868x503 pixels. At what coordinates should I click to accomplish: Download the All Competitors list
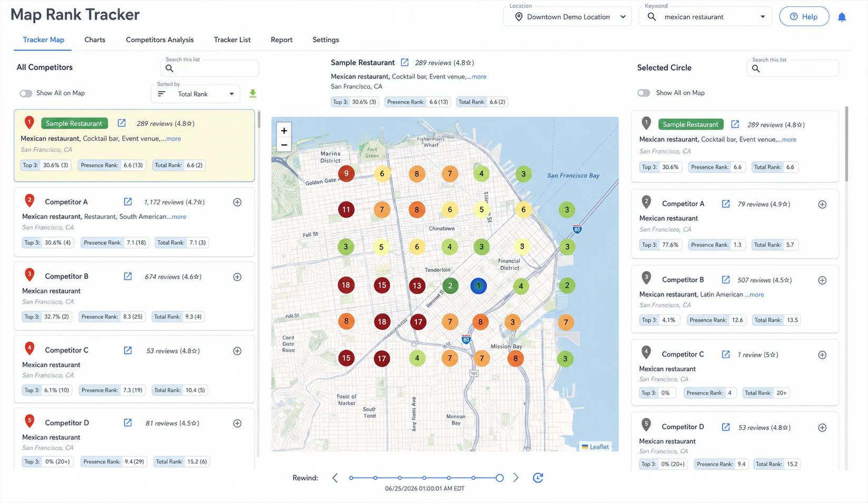click(253, 93)
